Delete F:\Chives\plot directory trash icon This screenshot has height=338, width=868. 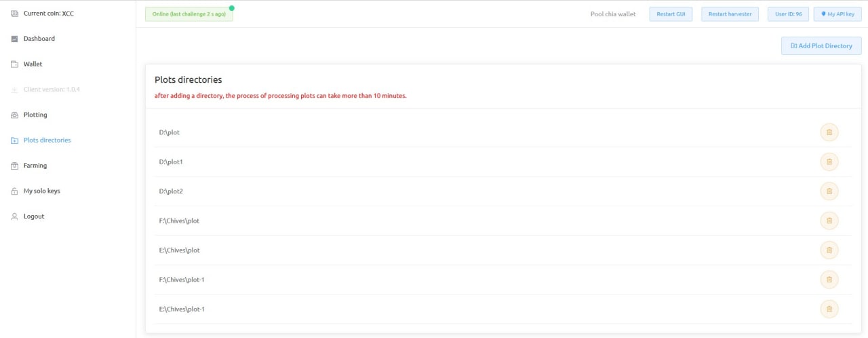tap(829, 221)
